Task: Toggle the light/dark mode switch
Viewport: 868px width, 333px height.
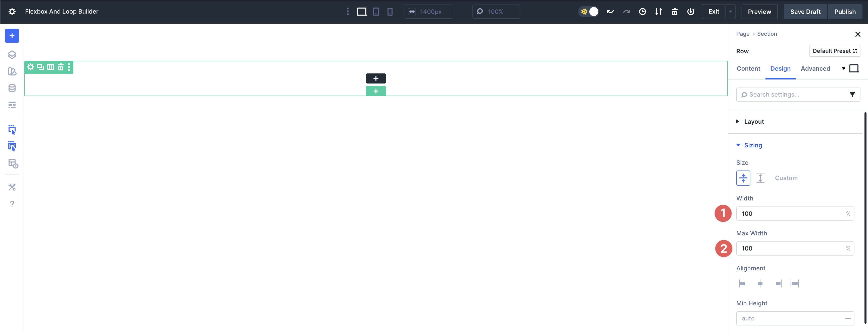Action: click(x=589, y=11)
